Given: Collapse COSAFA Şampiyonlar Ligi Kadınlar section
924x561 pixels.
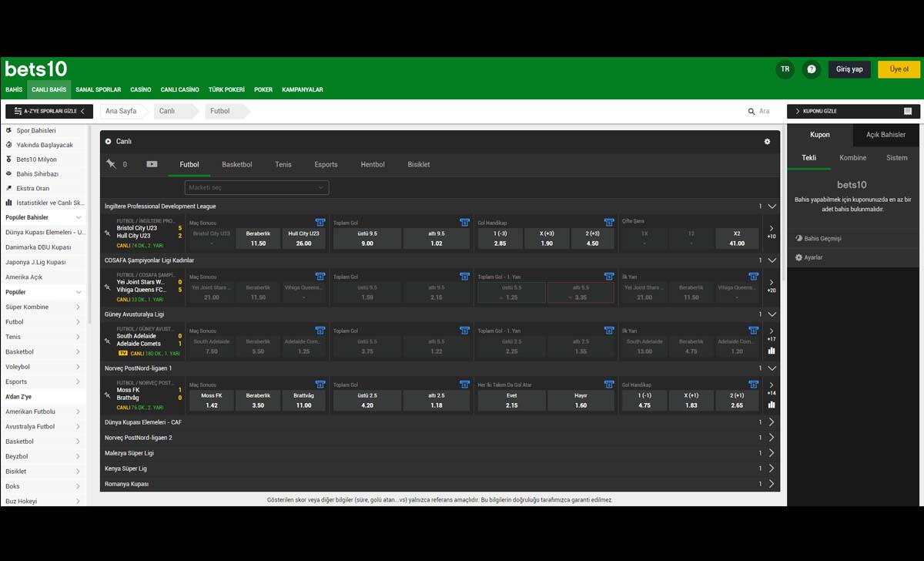Looking at the screenshot, I should point(772,260).
